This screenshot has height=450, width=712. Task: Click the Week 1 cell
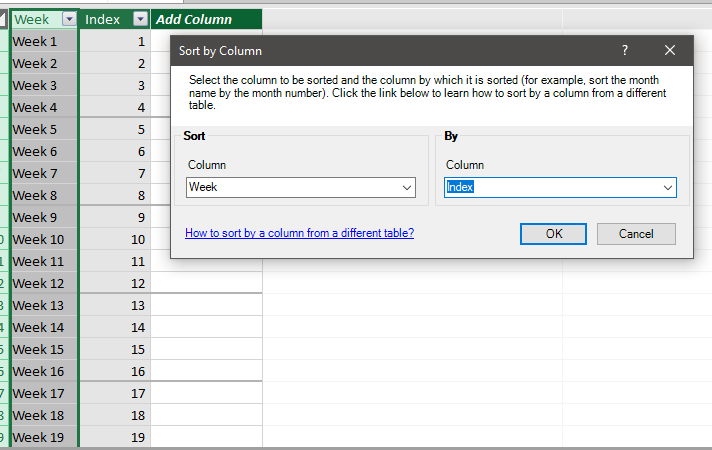click(44, 41)
